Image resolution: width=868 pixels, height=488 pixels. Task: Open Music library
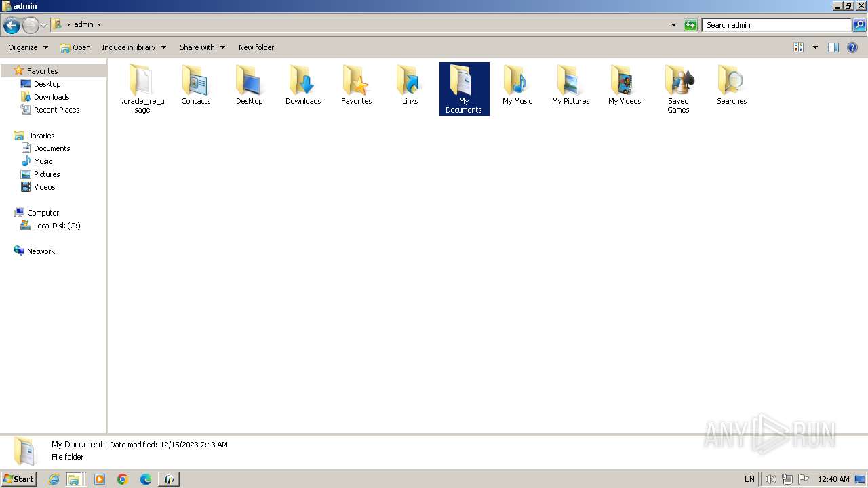[43, 161]
